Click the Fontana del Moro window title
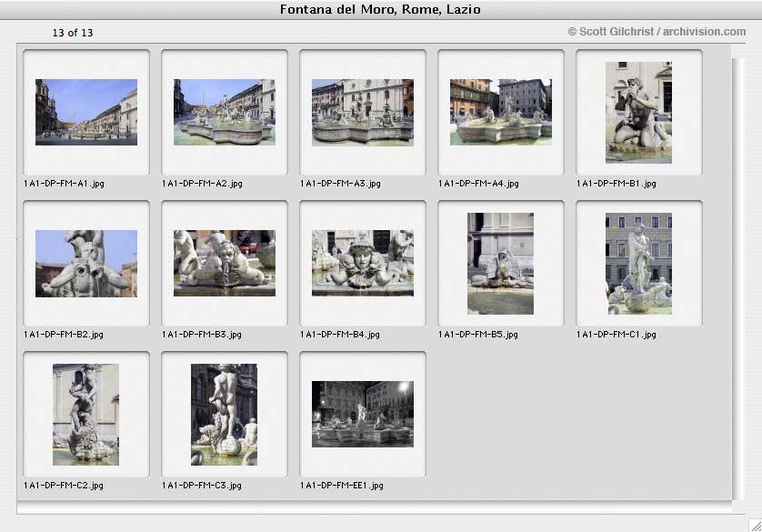The image size is (762, 532). click(380, 9)
